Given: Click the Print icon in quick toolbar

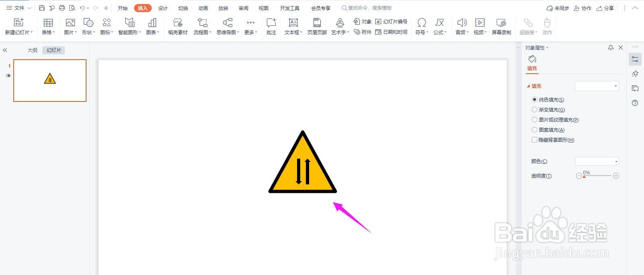Looking at the screenshot, I should point(62,8).
